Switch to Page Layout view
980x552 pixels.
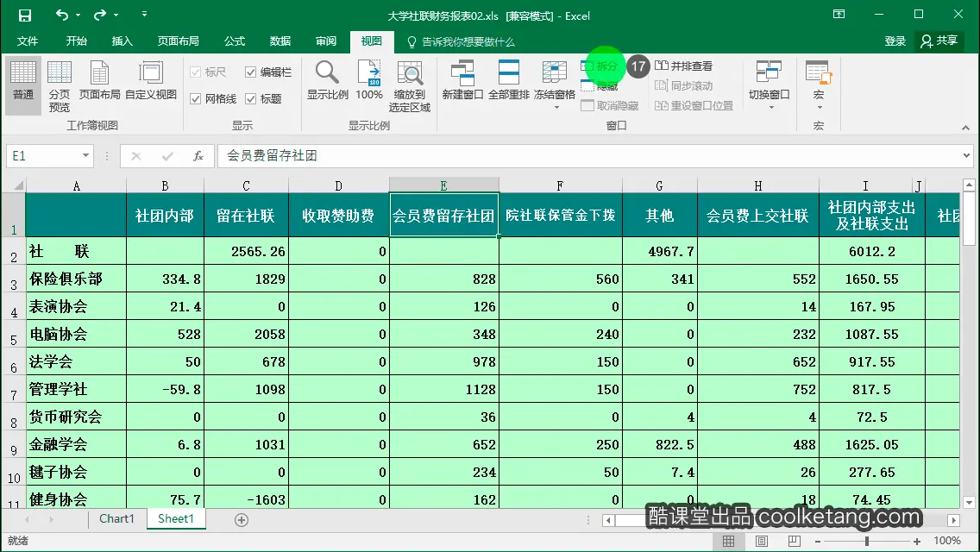point(99,80)
